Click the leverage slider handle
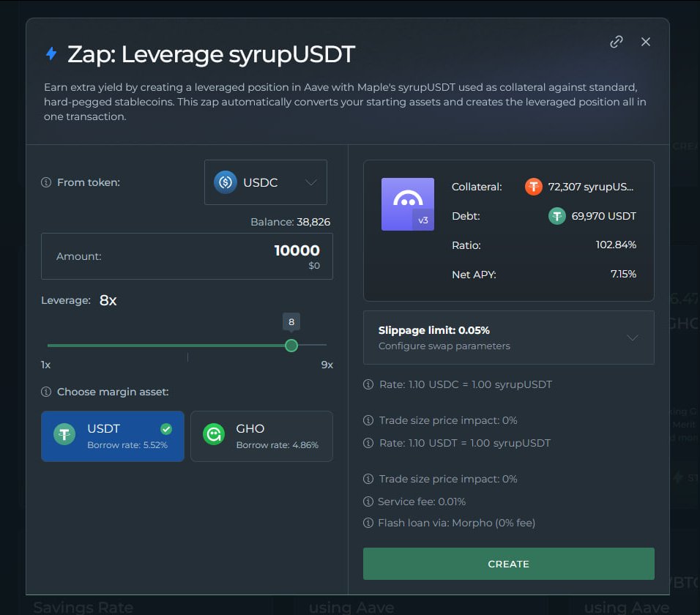700x615 pixels. click(x=291, y=345)
